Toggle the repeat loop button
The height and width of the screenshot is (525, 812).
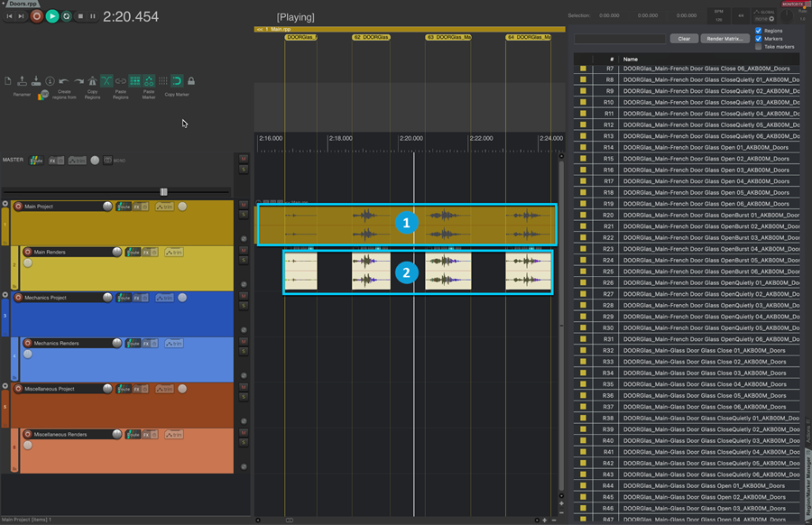pos(66,16)
